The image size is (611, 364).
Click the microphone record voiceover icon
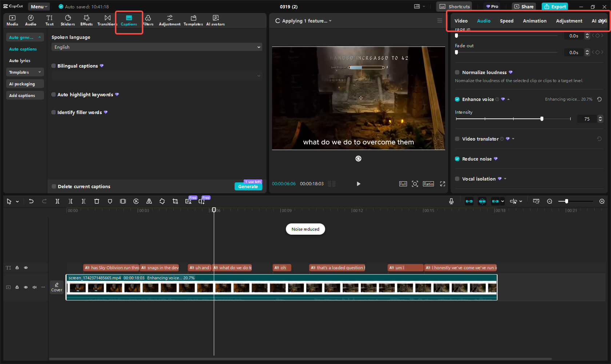tap(451, 201)
